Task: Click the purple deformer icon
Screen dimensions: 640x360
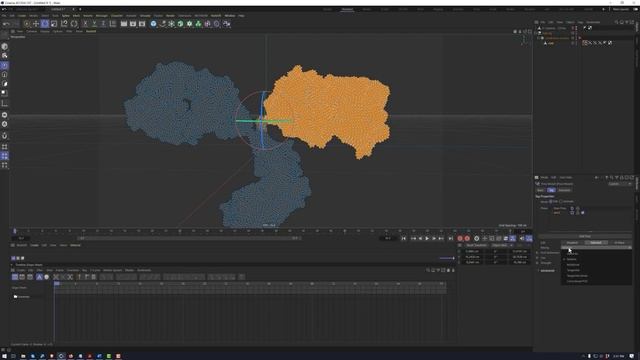Action: pos(207,24)
